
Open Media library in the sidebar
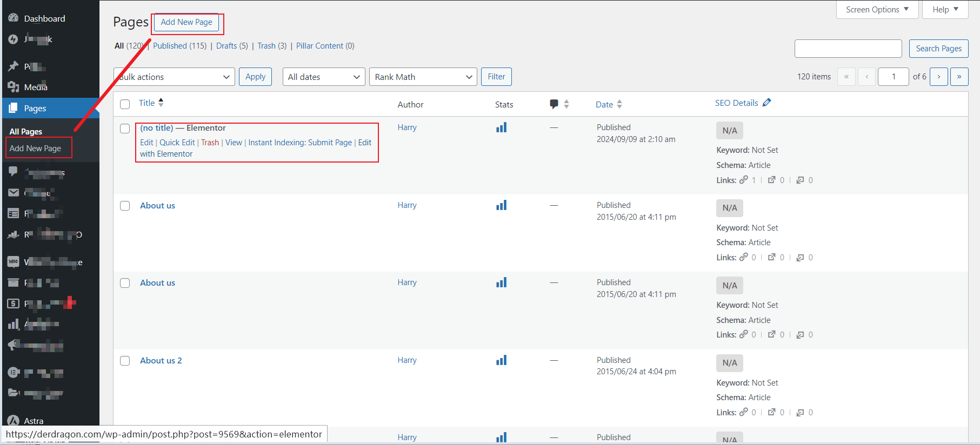coord(36,87)
